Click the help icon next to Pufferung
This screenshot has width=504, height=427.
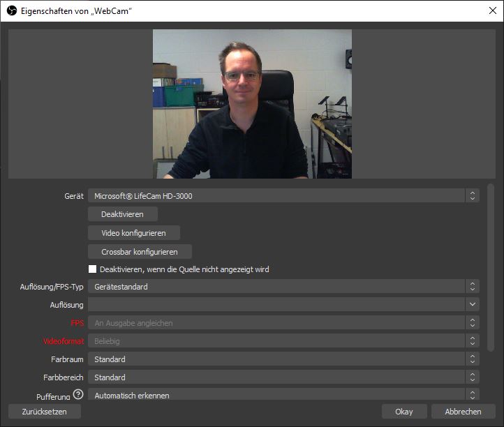coord(78,395)
